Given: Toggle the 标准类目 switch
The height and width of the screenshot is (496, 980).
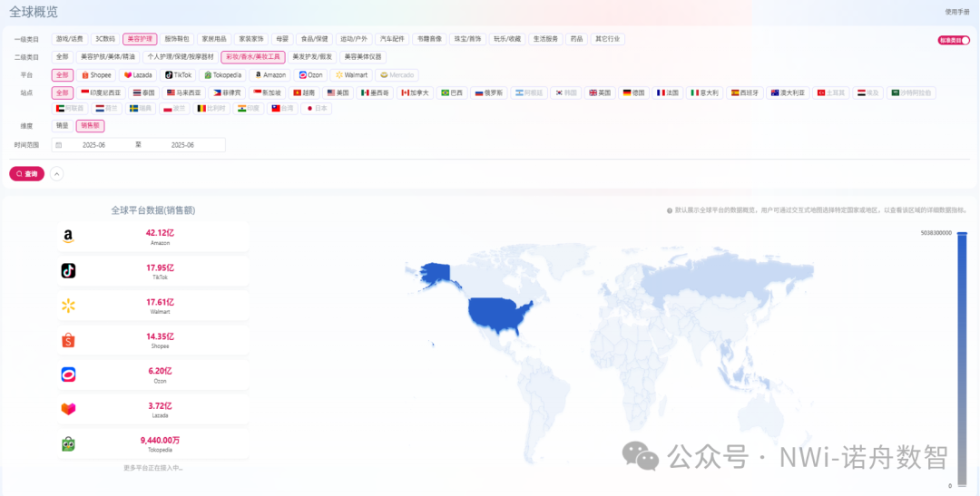Looking at the screenshot, I should click(x=954, y=40).
